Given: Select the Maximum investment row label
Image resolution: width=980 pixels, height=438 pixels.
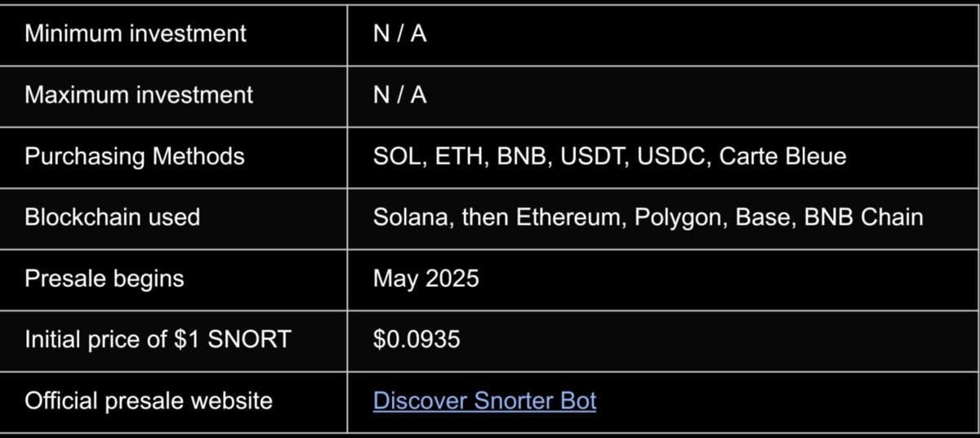Looking at the screenshot, I should (139, 95).
